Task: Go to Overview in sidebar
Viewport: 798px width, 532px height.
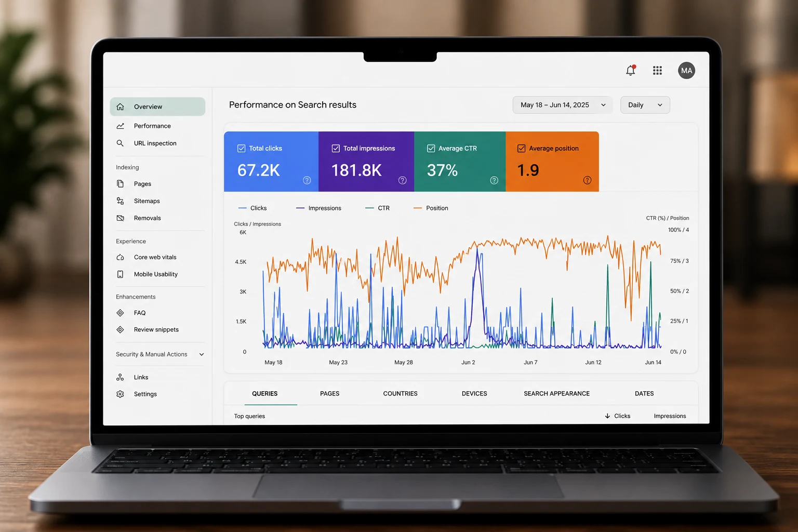Action: pos(157,107)
